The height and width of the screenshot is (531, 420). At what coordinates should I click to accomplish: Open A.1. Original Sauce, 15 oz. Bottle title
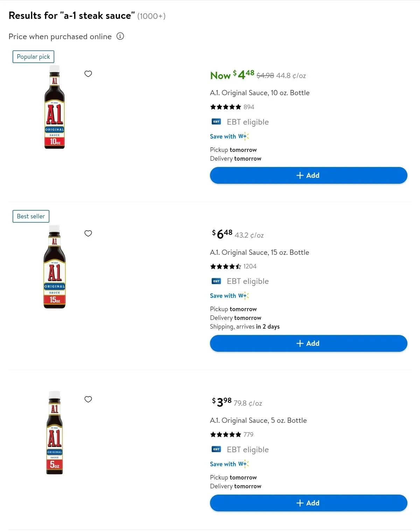(x=259, y=252)
